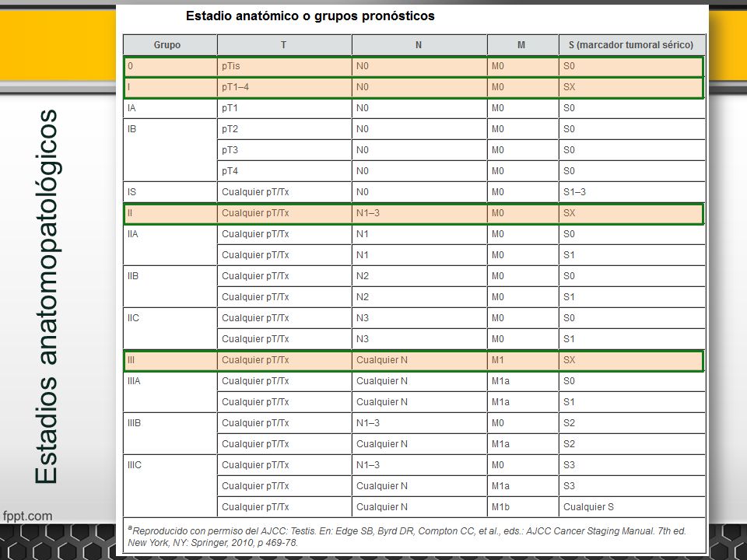Click 'S0' in the pTis row
This screenshot has height=560, width=747.
(631, 66)
